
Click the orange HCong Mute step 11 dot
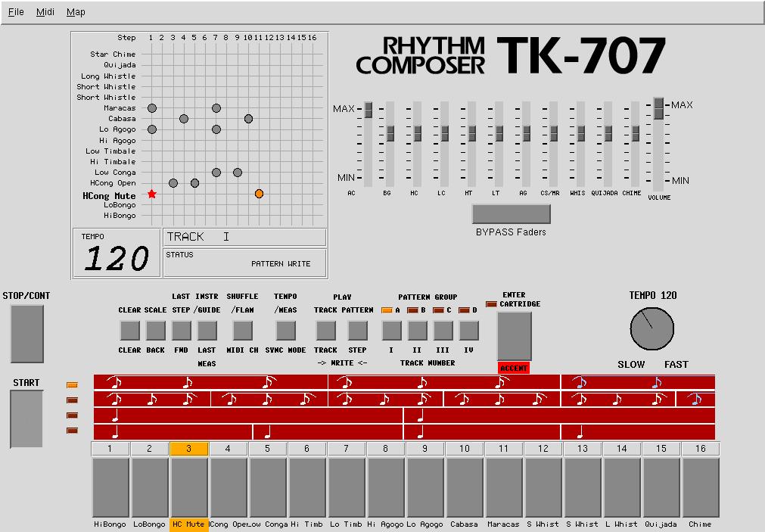(x=259, y=194)
